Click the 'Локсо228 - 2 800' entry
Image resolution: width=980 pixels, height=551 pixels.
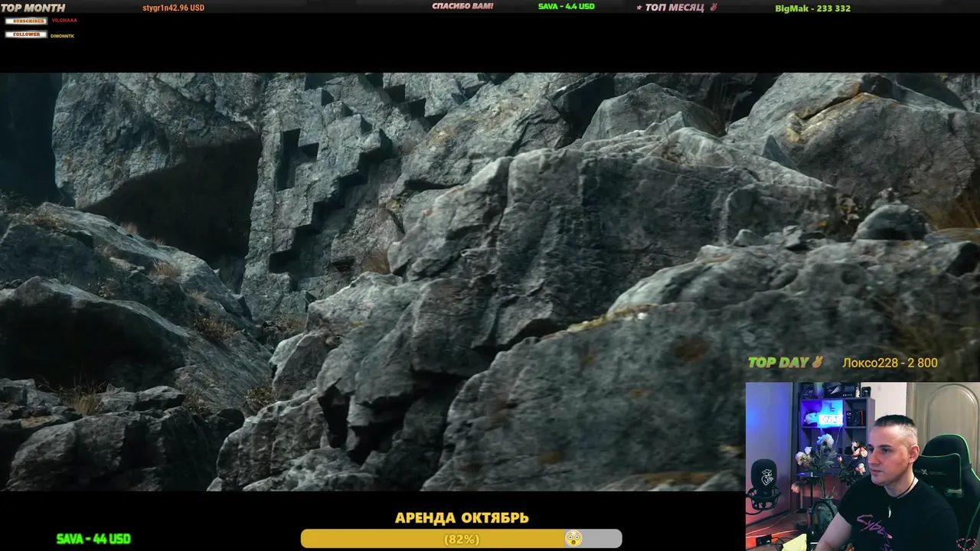point(890,363)
